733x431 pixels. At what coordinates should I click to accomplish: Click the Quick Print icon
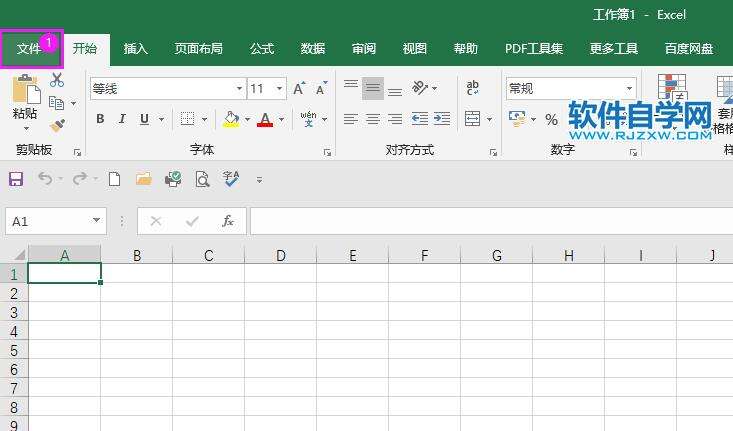tap(173, 179)
